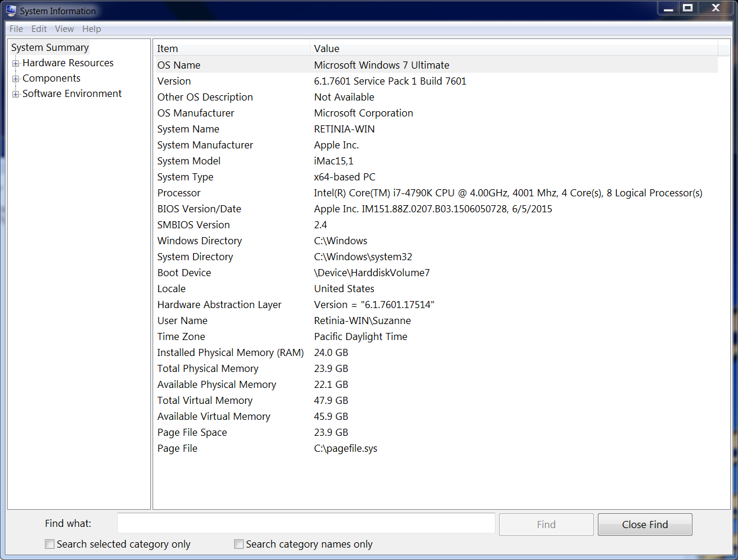Select the OS Manufacturer row
Image resolution: width=738 pixels, height=560 pixels.
pos(436,113)
